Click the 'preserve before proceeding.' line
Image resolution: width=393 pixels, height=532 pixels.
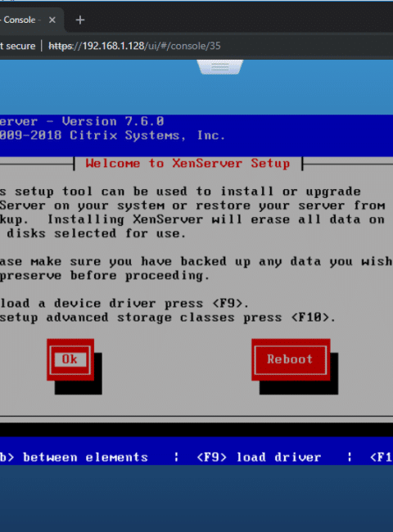(105, 275)
